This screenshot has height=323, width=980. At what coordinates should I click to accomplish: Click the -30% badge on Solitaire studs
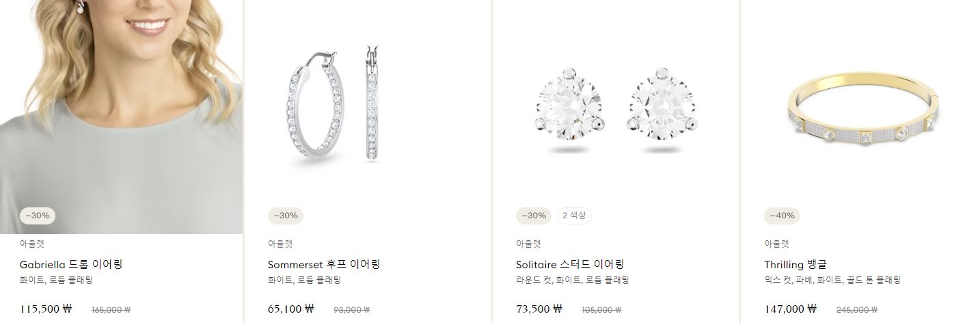pyautogui.click(x=534, y=216)
